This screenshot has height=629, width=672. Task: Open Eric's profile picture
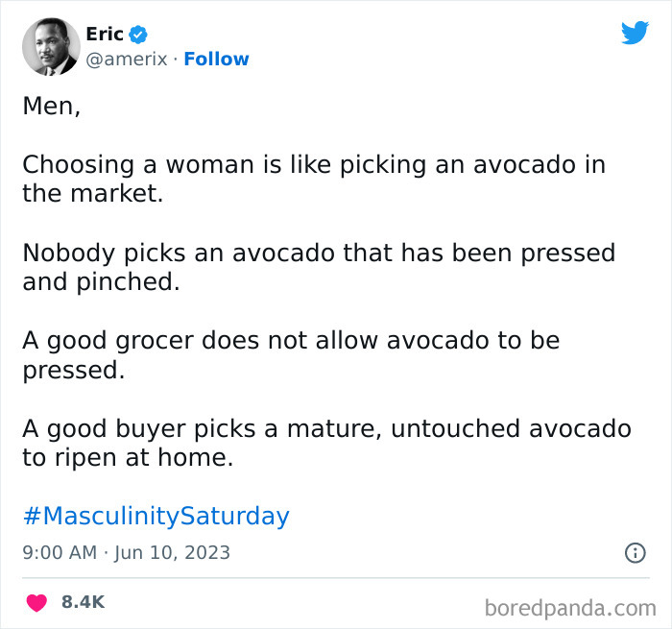[50, 46]
